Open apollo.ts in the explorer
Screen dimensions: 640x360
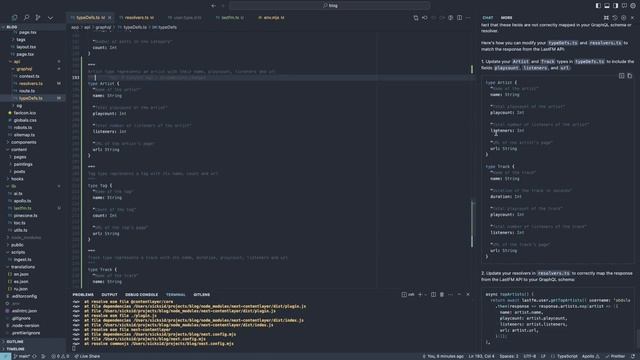pos(33,201)
